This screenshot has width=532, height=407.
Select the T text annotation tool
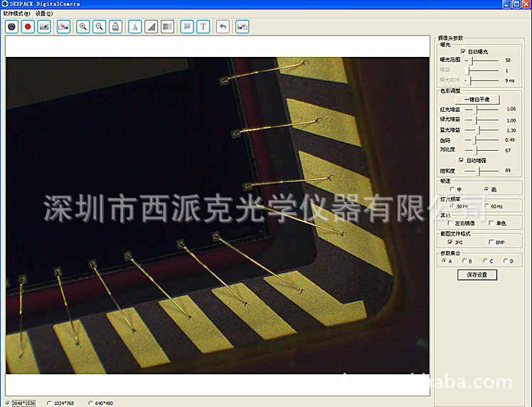[x=203, y=26]
